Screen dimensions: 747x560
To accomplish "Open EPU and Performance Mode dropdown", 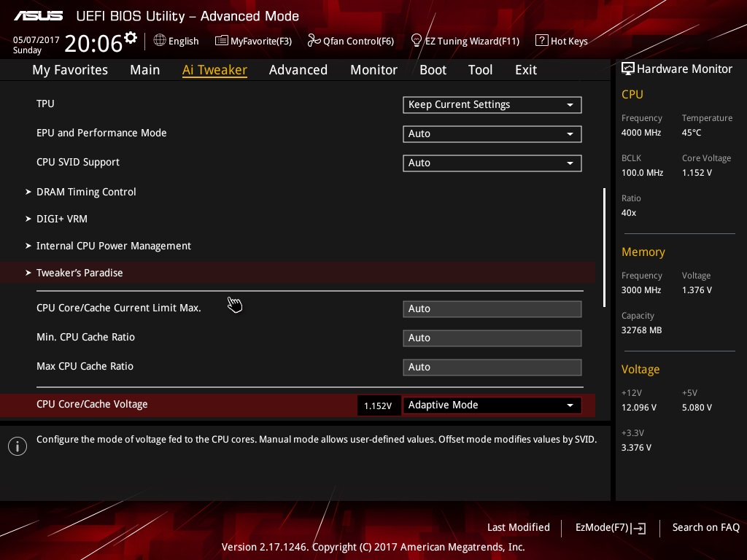I will 492,134.
